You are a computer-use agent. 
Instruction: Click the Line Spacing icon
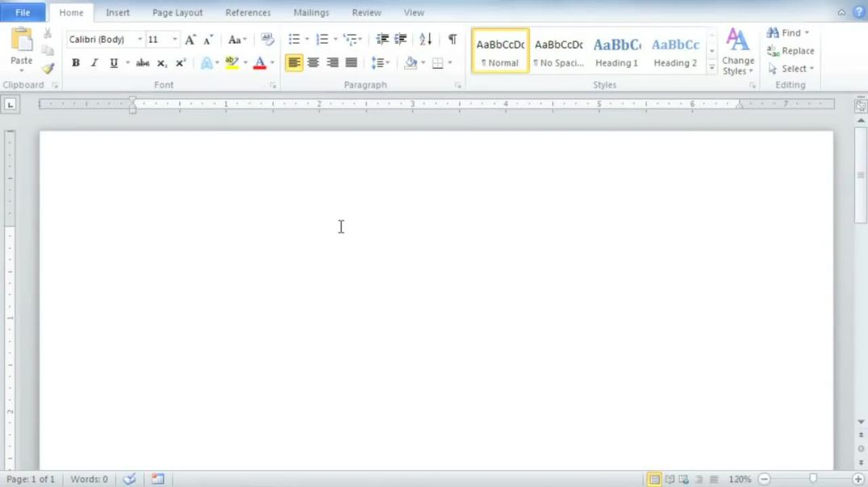[378, 63]
